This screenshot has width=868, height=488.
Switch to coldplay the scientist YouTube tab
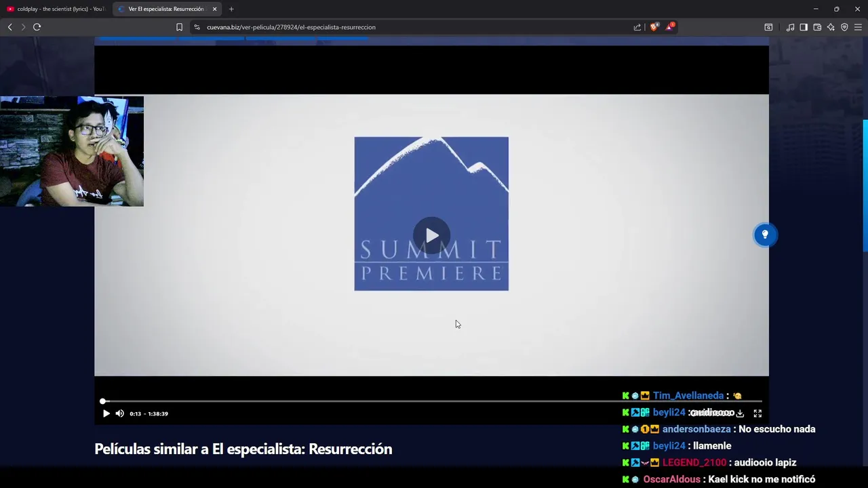(56, 9)
